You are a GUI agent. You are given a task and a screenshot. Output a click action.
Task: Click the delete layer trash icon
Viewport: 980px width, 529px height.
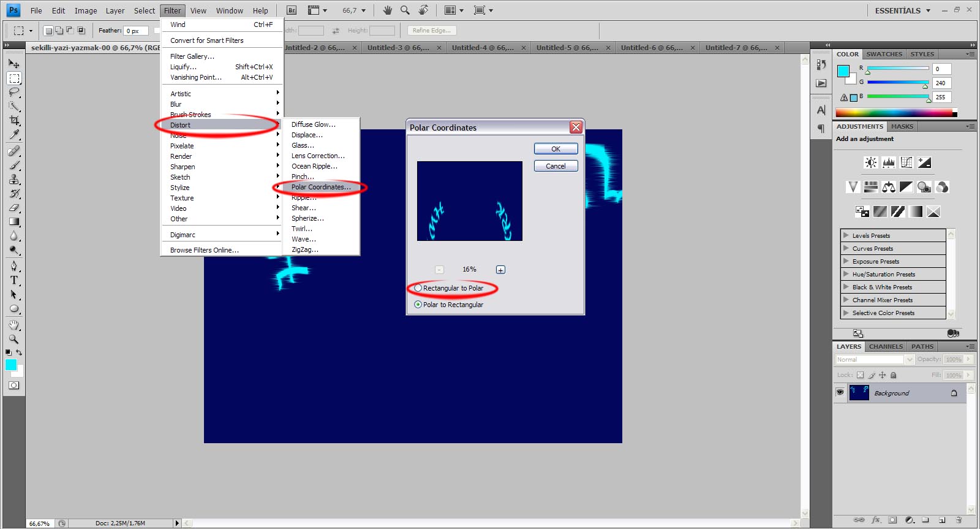(959, 520)
